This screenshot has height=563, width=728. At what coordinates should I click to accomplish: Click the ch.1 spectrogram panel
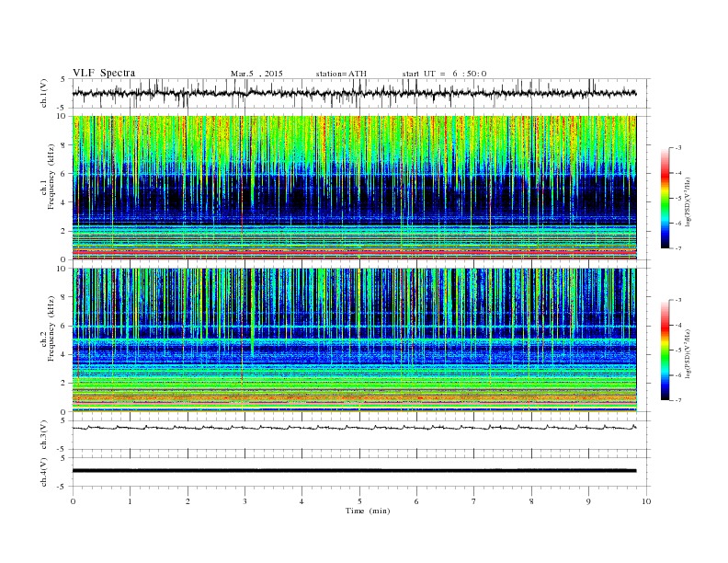(x=354, y=188)
